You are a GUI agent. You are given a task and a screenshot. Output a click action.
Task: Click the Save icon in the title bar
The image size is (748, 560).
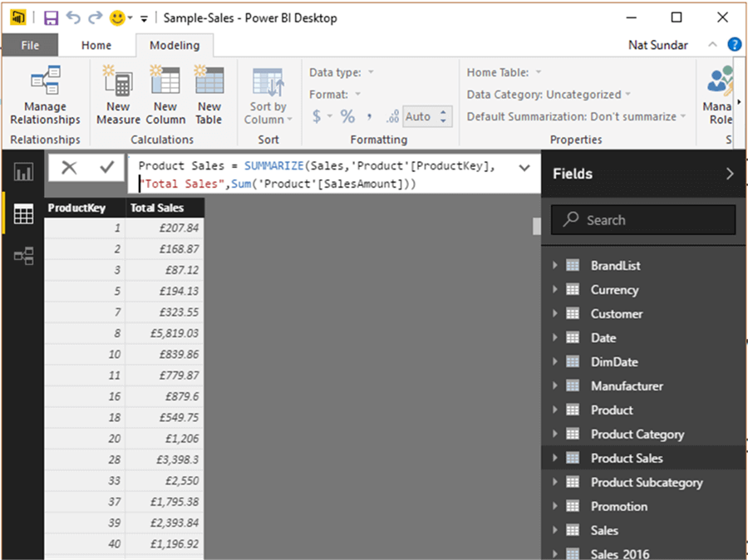pos(51,18)
